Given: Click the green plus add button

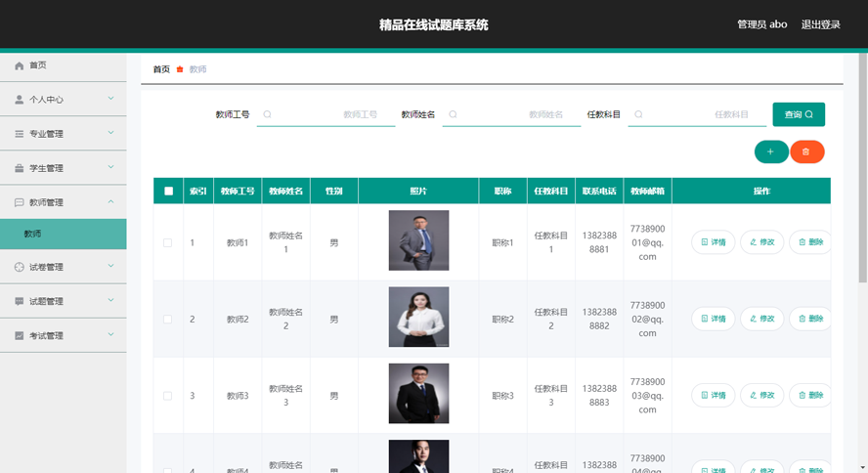Looking at the screenshot, I should (x=771, y=151).
